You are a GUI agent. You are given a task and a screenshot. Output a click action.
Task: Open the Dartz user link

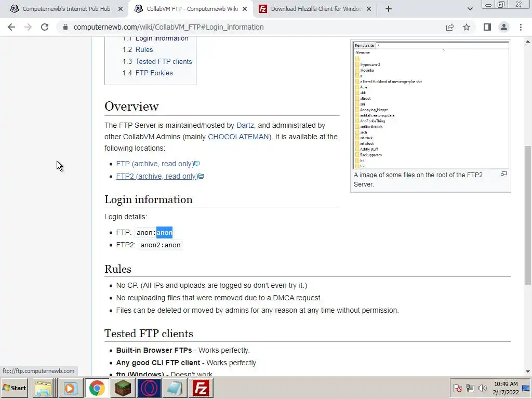245,125
